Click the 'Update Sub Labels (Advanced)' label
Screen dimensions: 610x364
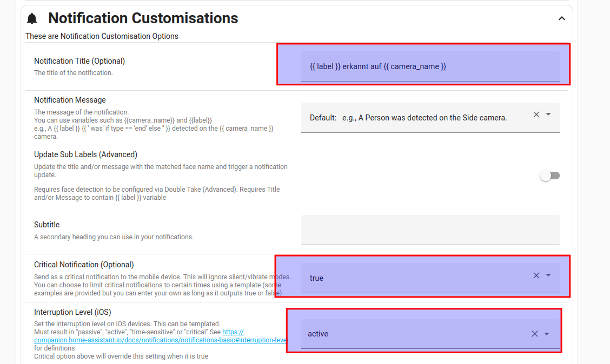tap(85, 154)
